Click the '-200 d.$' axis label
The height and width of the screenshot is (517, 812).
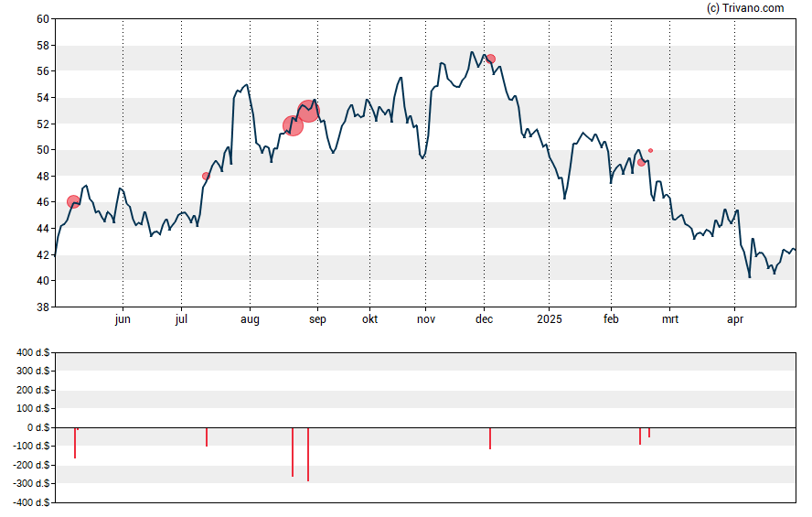point(32,465)
